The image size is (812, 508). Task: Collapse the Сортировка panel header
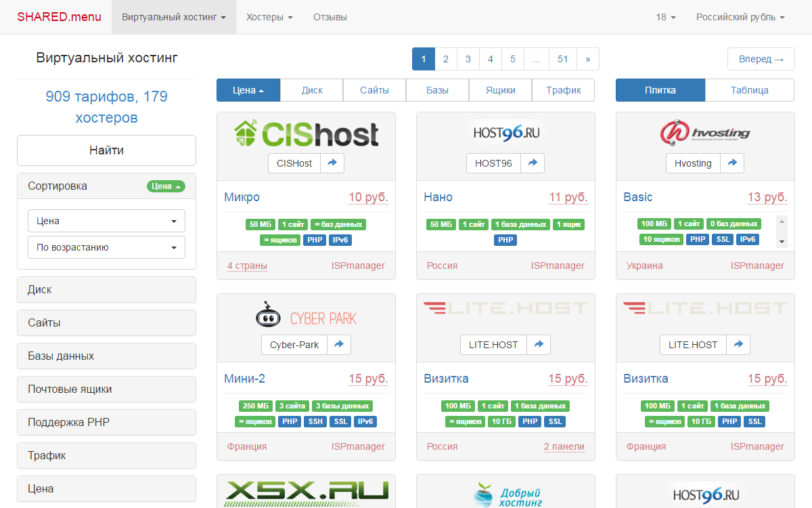click(106, 186)
